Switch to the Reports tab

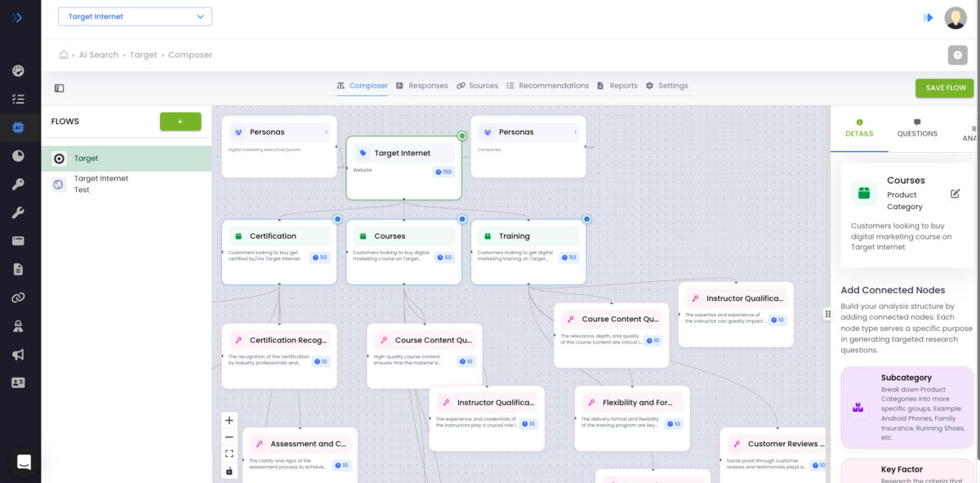tap(617, 86)
